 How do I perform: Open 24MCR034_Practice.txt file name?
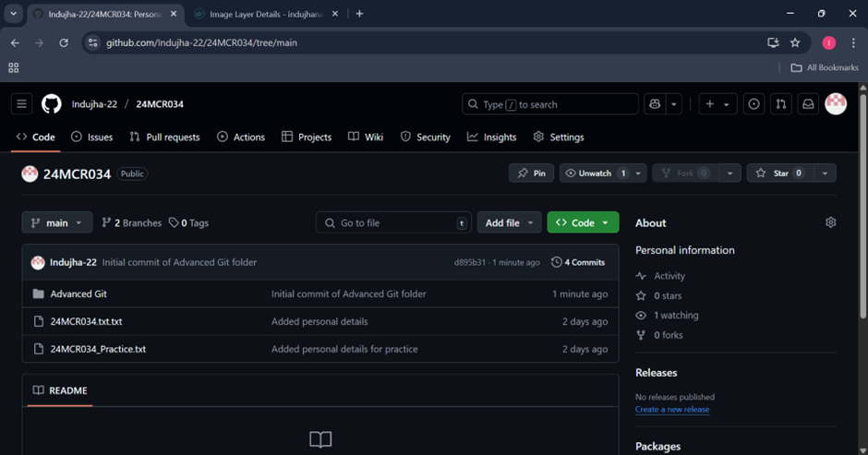pyautogui.click(x=98, y=349)
